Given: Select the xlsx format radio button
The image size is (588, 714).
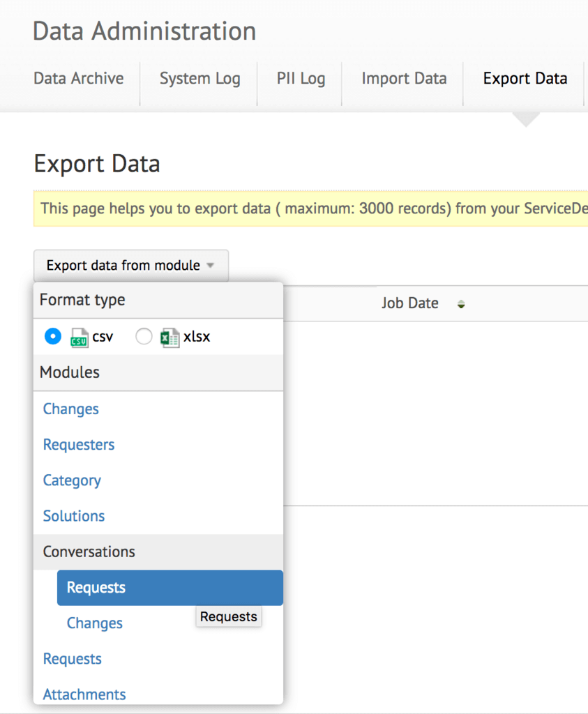Looking at the screenshot, I should [x=144, y=337].
